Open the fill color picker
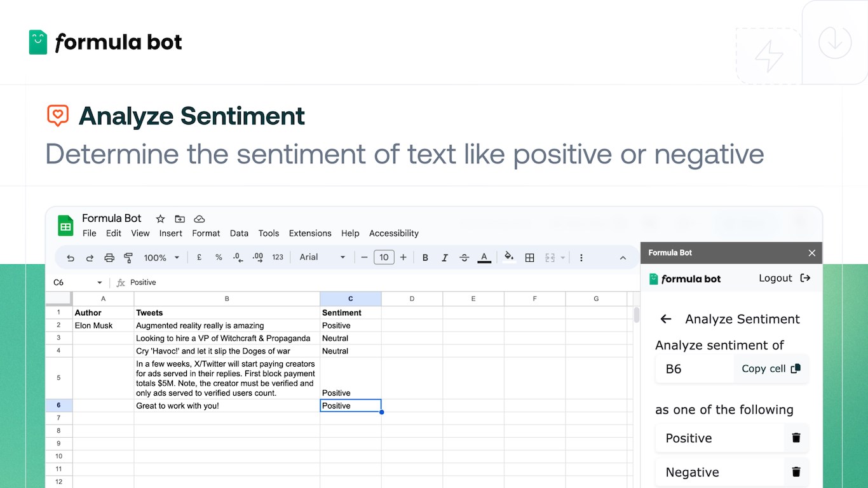The width and height of the screenshot is (868, 488). click(x=508, y=257)
